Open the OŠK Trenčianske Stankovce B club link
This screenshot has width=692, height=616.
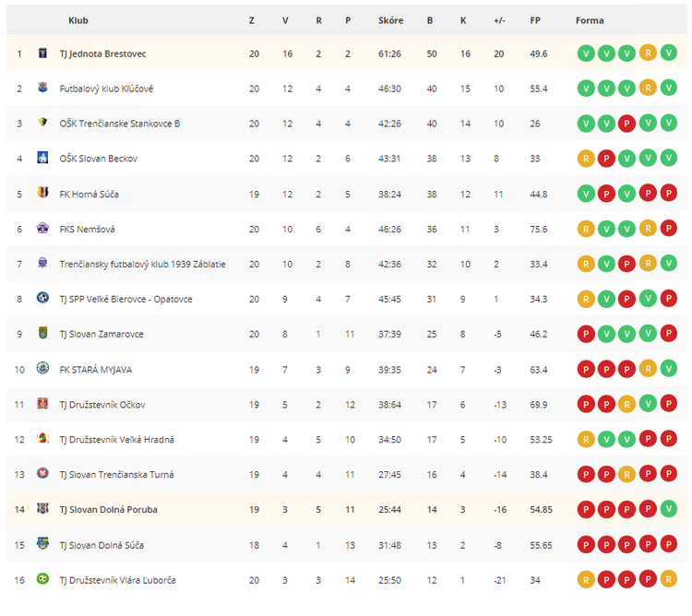click(x=120, y=124)
